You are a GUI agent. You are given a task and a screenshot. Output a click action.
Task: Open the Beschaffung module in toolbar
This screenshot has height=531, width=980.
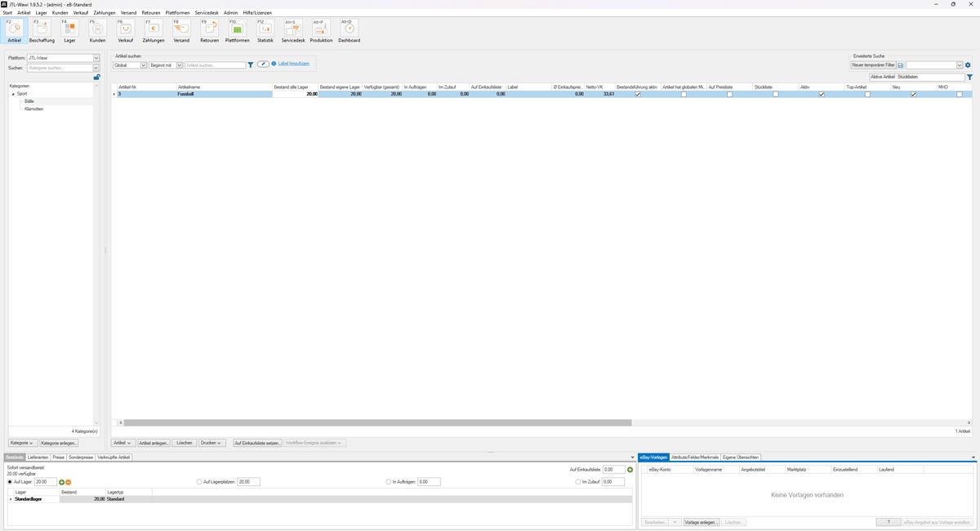[42, 31]
